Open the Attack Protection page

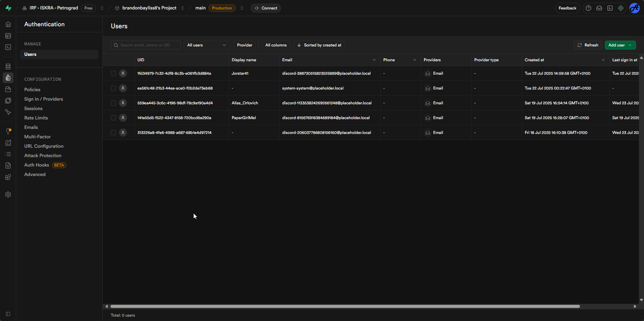point(43,155)
